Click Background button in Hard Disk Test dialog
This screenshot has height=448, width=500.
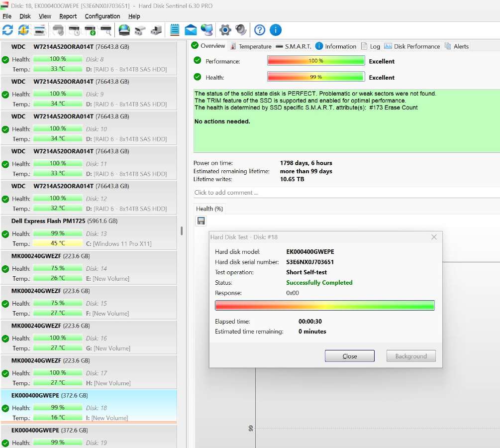(x=411, y=356)
